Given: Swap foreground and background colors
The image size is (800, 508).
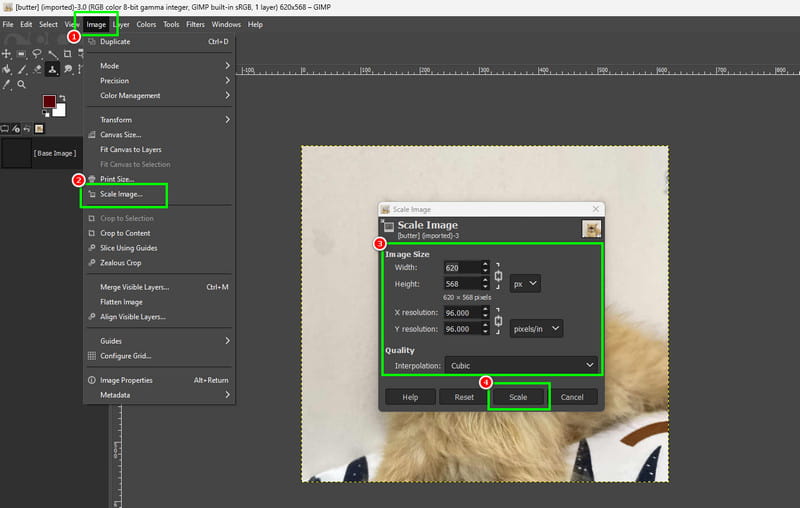Looking at the screenshot, I should [62, 97].
